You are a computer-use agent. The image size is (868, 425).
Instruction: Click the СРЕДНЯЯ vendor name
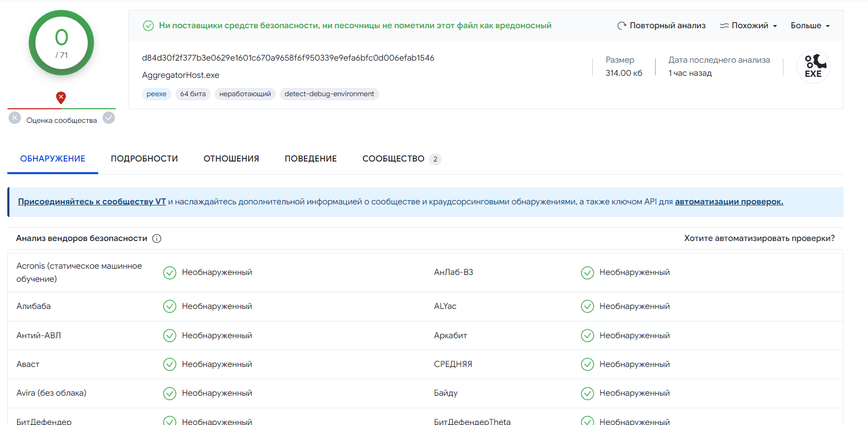453,364
